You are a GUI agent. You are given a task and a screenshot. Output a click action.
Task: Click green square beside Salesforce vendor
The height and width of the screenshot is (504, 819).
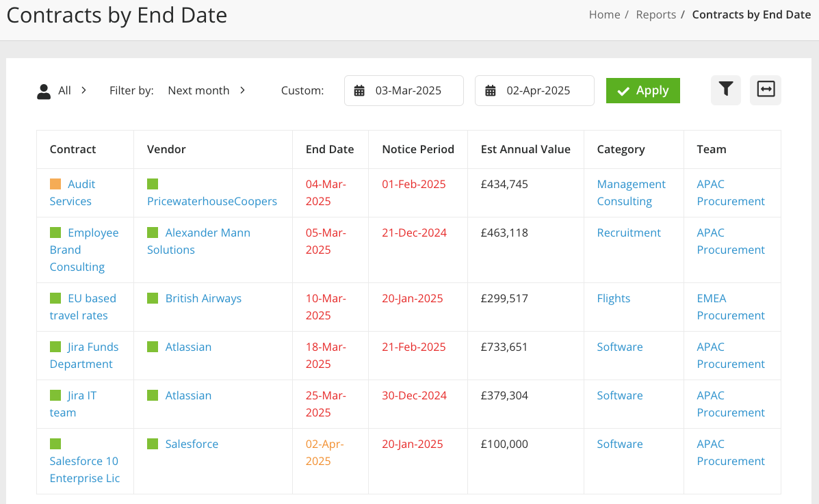click(x=153, y=444)
